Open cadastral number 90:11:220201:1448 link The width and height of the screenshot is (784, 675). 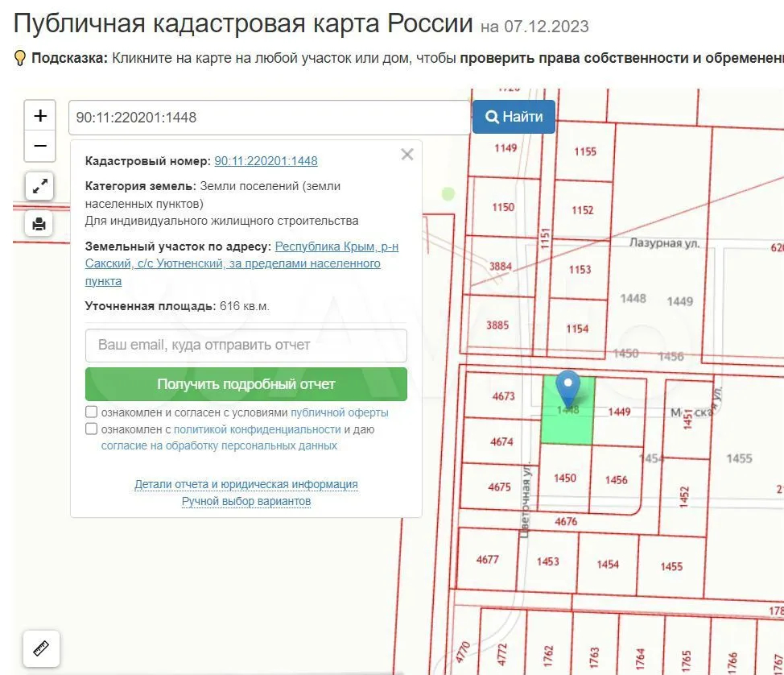266,161
